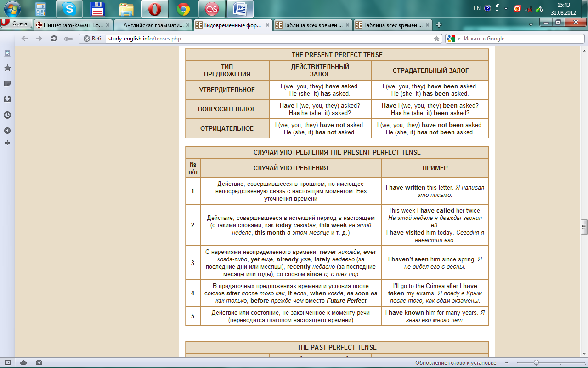Show hidden tray icons arrow
588x368 pixels.
click(506, 9)
